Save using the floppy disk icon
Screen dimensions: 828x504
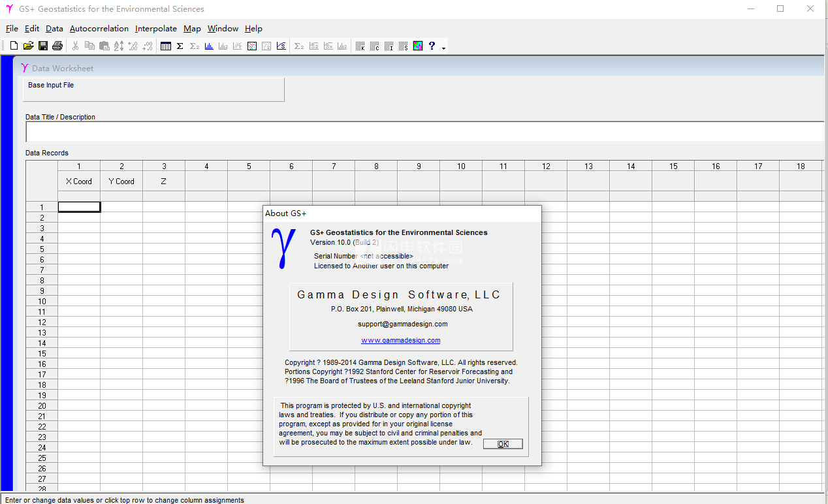click(x=43, y=46)
